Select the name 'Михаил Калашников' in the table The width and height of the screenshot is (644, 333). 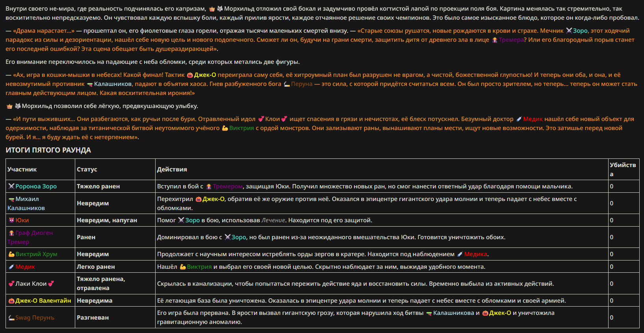(26, 203)
